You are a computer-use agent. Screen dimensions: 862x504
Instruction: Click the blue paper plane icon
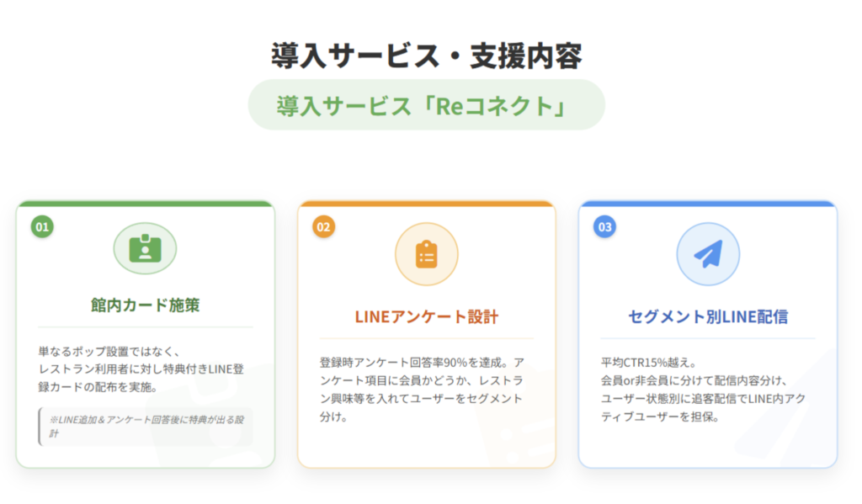(x=708, y=254)
